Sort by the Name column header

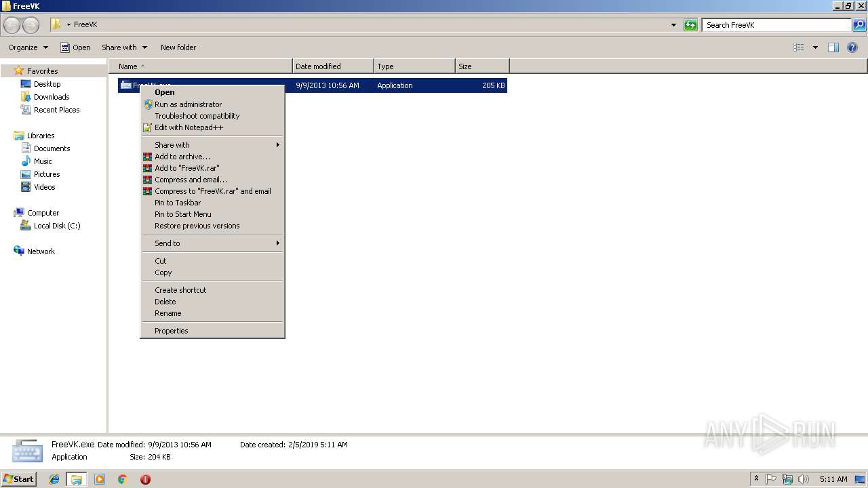(201, 66)
